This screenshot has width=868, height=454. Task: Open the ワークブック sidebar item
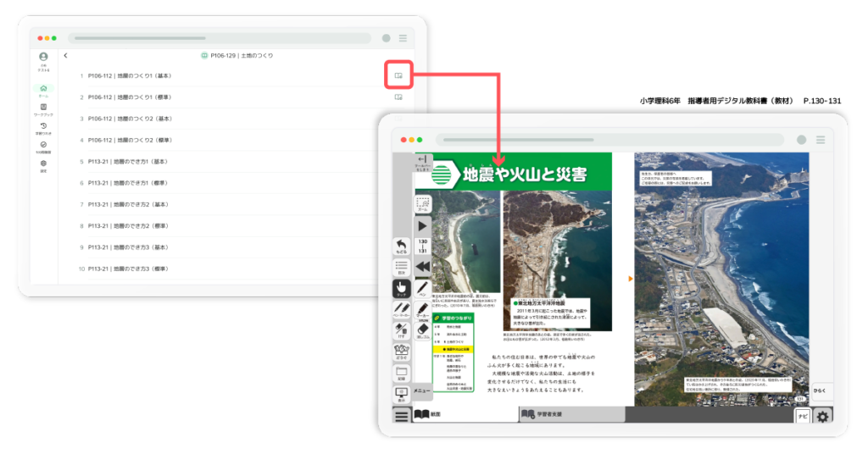point(43,109)
